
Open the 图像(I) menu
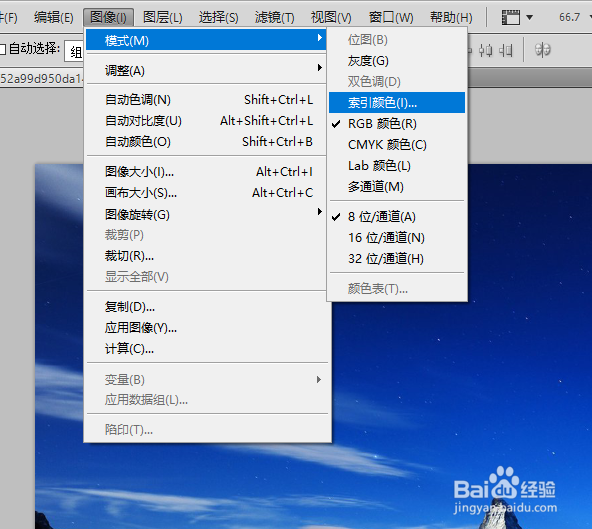pos(108,17)
